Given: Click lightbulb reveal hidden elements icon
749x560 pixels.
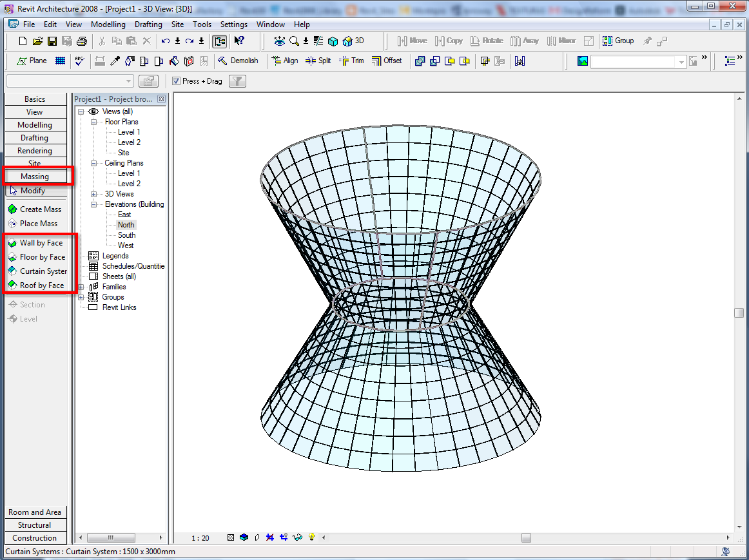Looking at the screenshot, I should [311, 537].
